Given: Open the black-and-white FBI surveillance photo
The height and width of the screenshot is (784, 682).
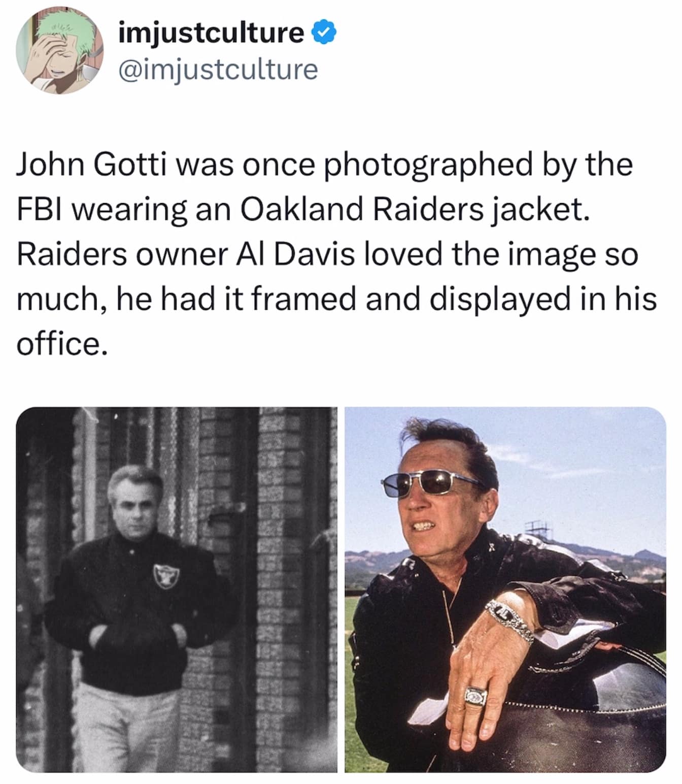Looking at the screenshot, I should pos(177,590).
